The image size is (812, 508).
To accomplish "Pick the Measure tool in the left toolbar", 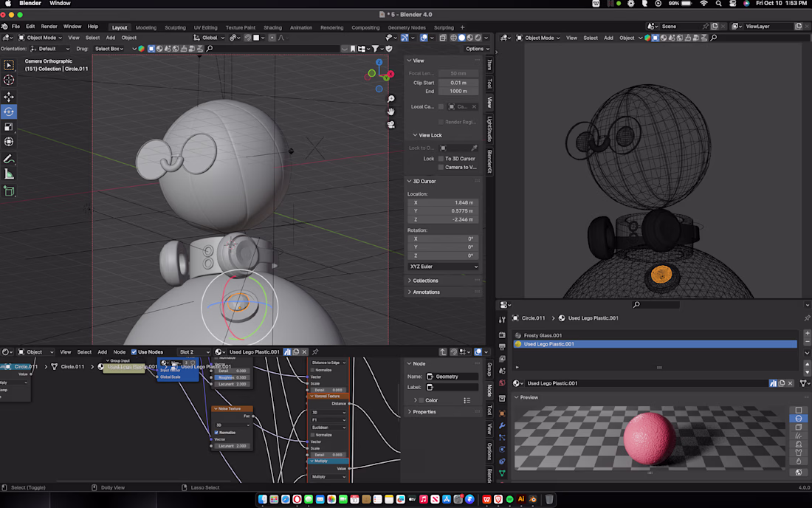I will (9, 174).
